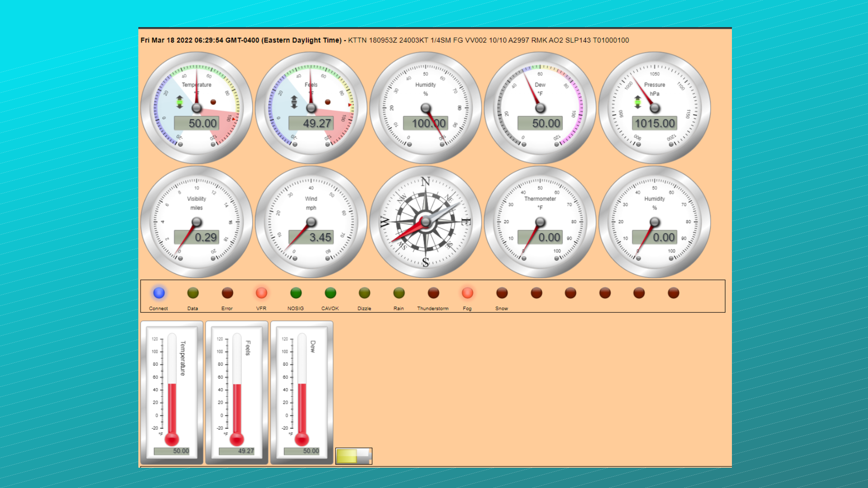Click the wind direction compass gauge

coord(425,222)
